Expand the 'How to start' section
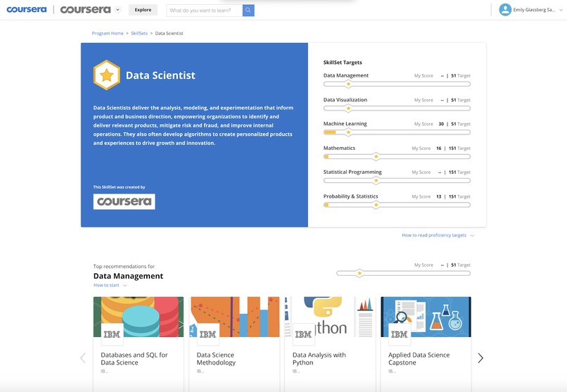The height and width of the screenshot is (392, 567). click(110, 285)
